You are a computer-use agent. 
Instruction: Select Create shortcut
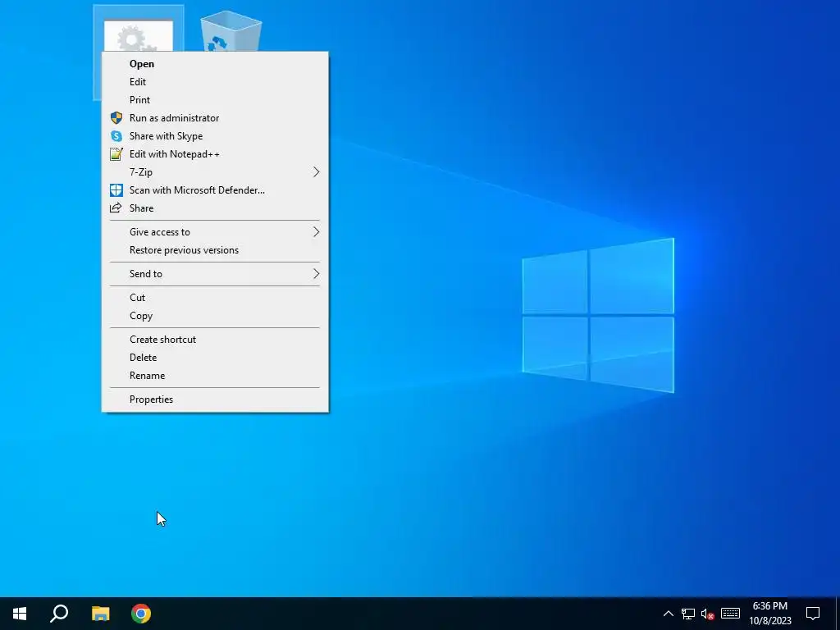215,340
